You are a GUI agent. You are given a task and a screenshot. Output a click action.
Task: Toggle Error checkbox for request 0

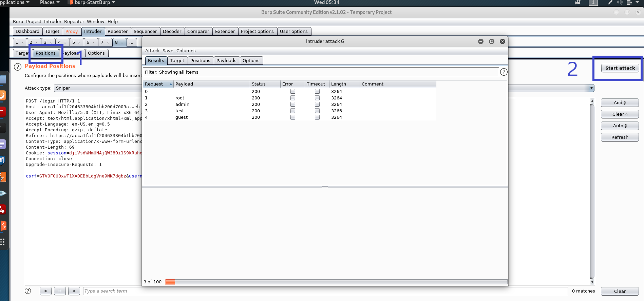click(293, 91)
